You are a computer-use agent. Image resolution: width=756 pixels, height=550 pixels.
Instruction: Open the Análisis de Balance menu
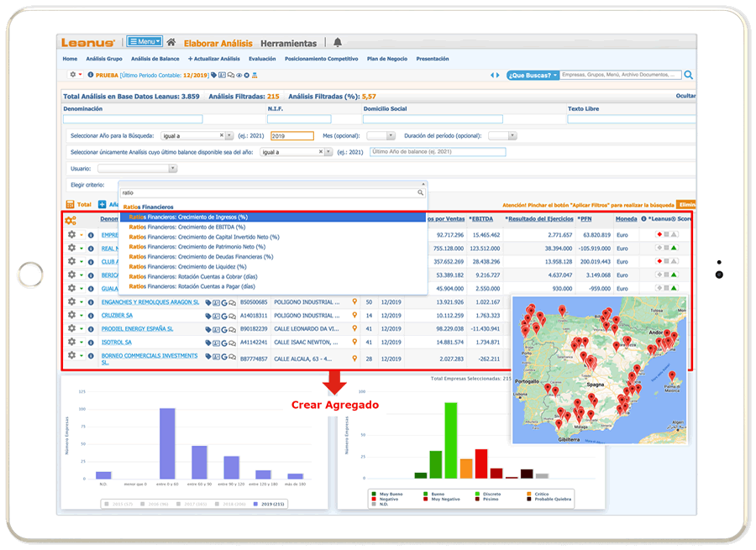pos(155,59)
